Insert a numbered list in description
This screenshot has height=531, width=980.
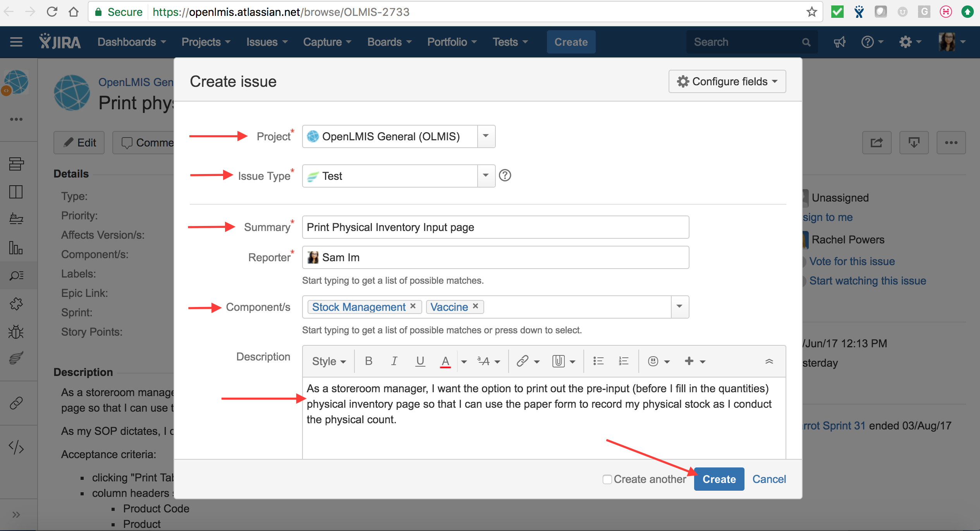(623, 361)
